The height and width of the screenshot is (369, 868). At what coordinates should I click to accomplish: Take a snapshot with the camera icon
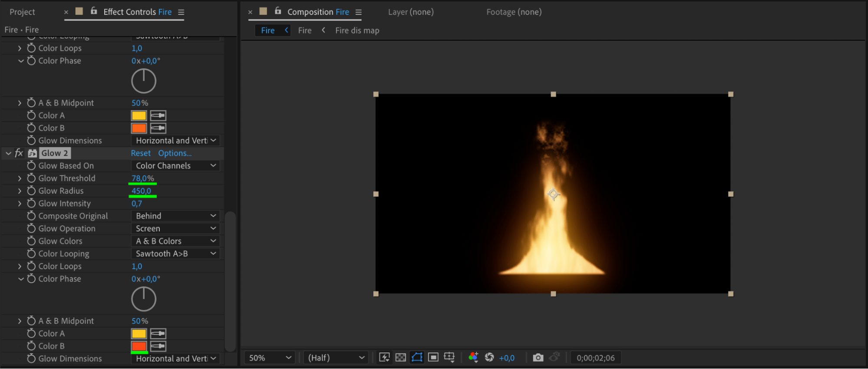click(538, 357)
